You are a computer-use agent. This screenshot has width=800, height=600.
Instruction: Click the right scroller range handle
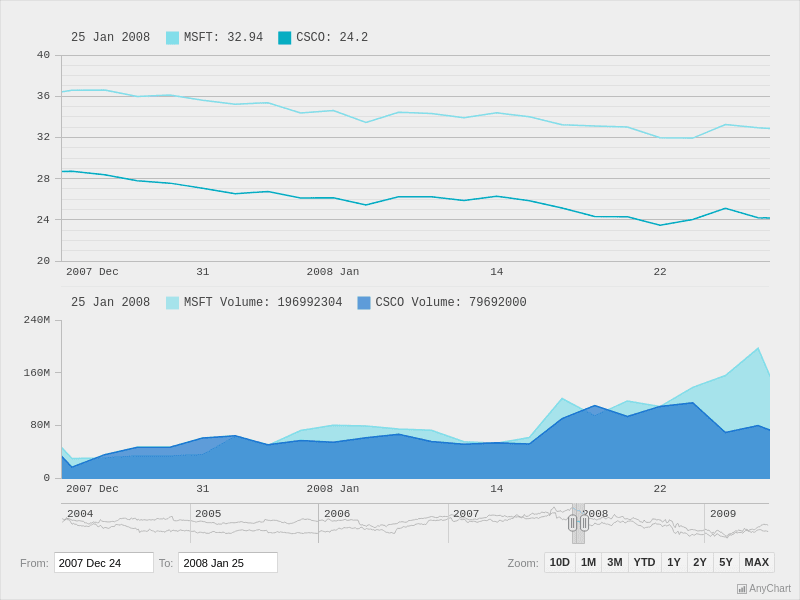coord(584,523)
